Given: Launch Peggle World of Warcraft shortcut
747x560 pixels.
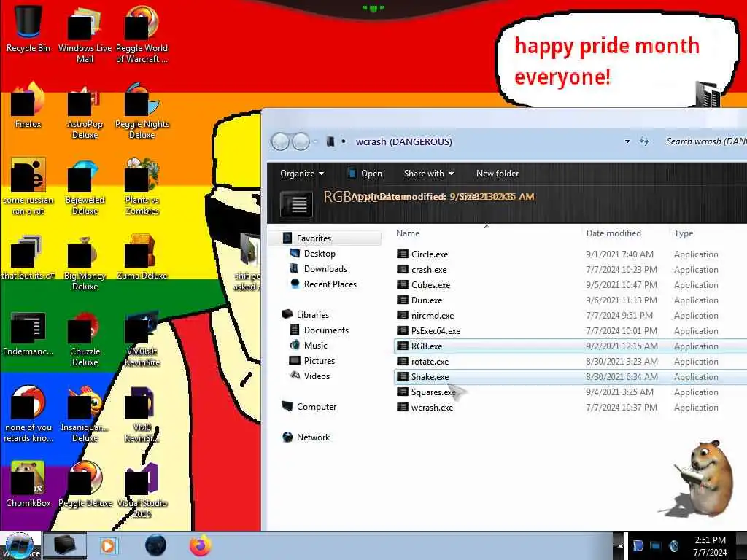Looking at the screenshot, I should 142,34.
